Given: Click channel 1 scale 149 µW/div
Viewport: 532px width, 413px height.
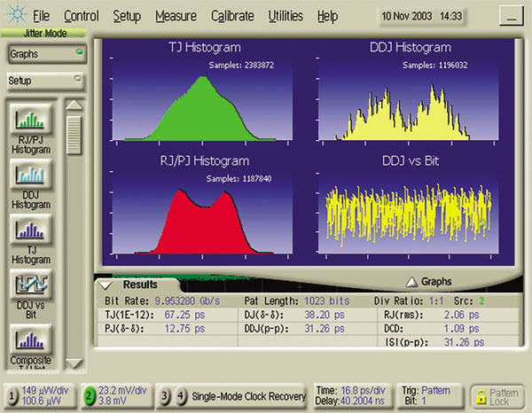Looking at the screenshot, I should click(x=45, y=391).
